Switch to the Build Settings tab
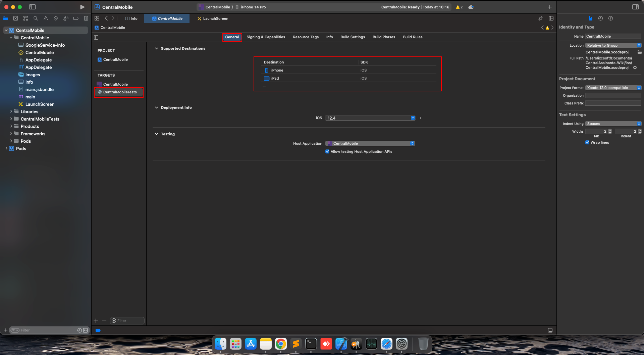The image size is (644, 355). pos(353,37)
